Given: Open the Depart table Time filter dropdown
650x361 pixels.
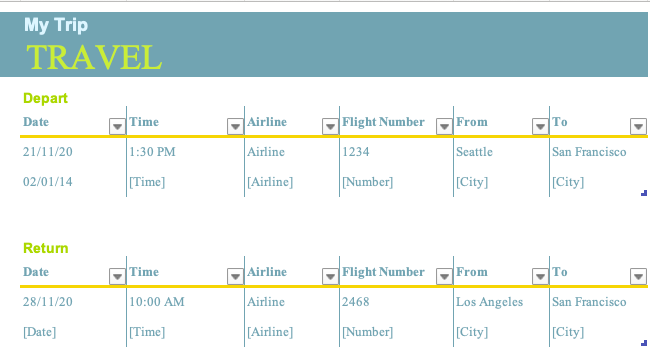Looking at the screenshot, I should point(235,126).
